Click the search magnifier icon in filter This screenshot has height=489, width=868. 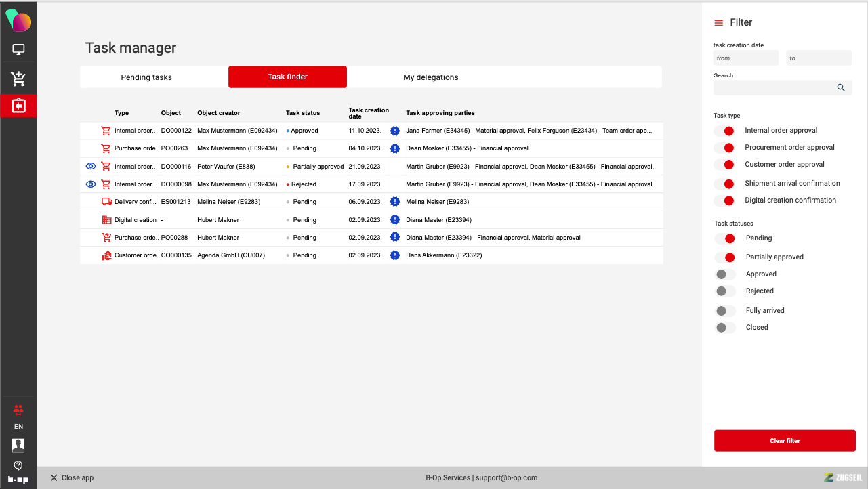pos(841,87)
